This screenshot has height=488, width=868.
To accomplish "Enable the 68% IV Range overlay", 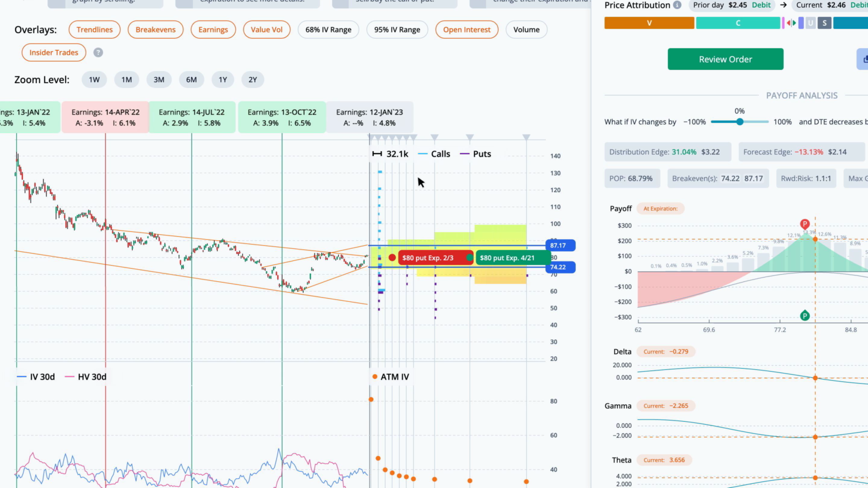I will [329, 30].
